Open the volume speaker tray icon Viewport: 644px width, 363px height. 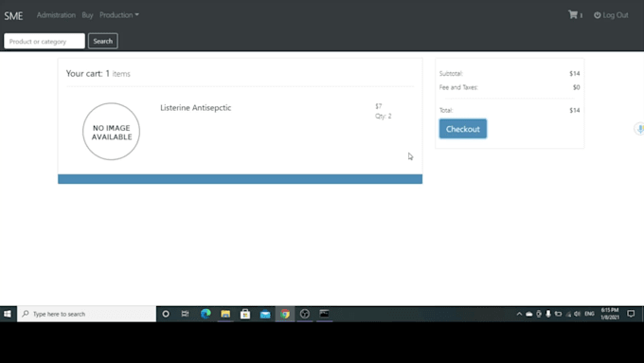(578, 314)
